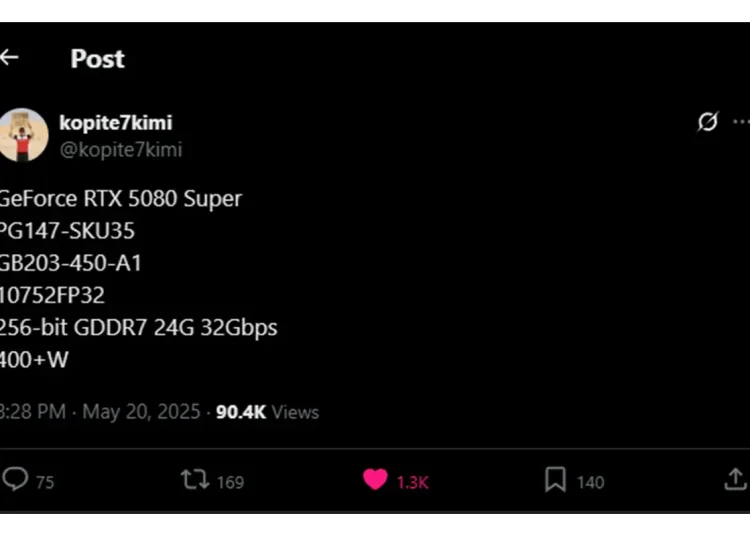Open the 90.4K Views analytics
This screenshot has height=536, width=750.
(267, 412)
